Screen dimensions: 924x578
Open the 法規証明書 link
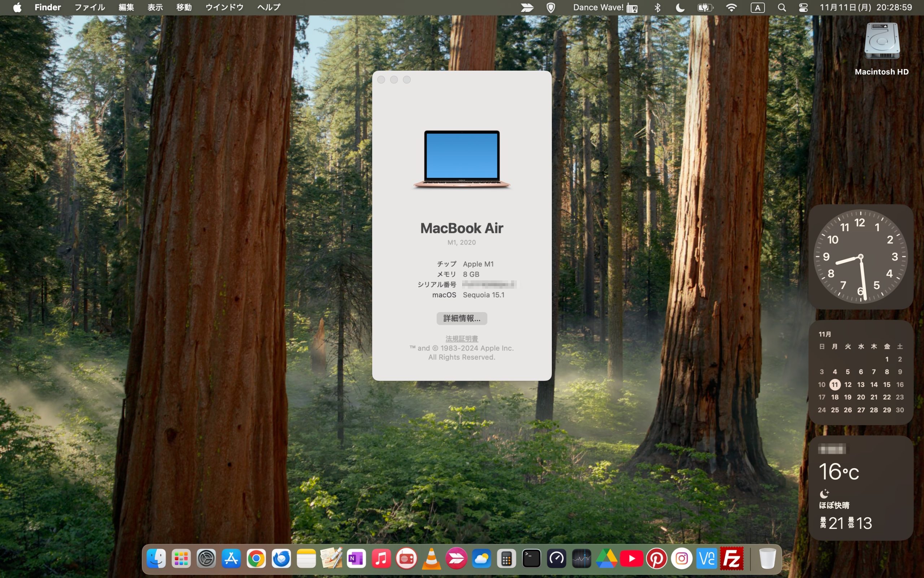[462, 339]
